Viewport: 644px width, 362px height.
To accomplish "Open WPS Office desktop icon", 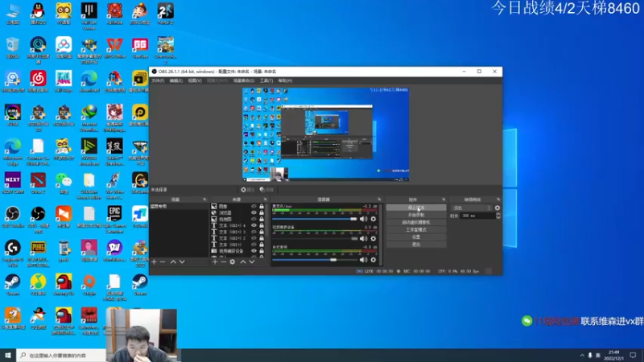I will click(x=114, y=48).
